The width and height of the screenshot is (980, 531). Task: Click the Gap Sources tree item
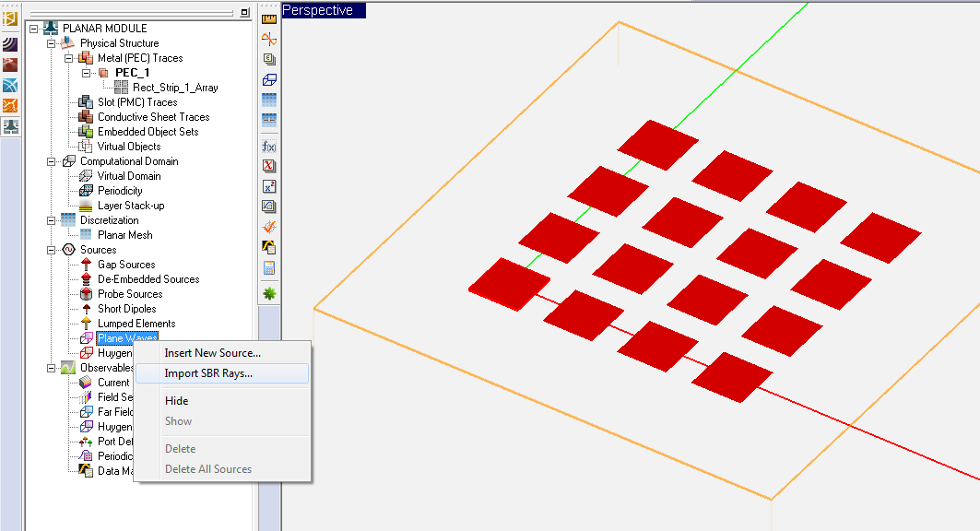point(126,265)
